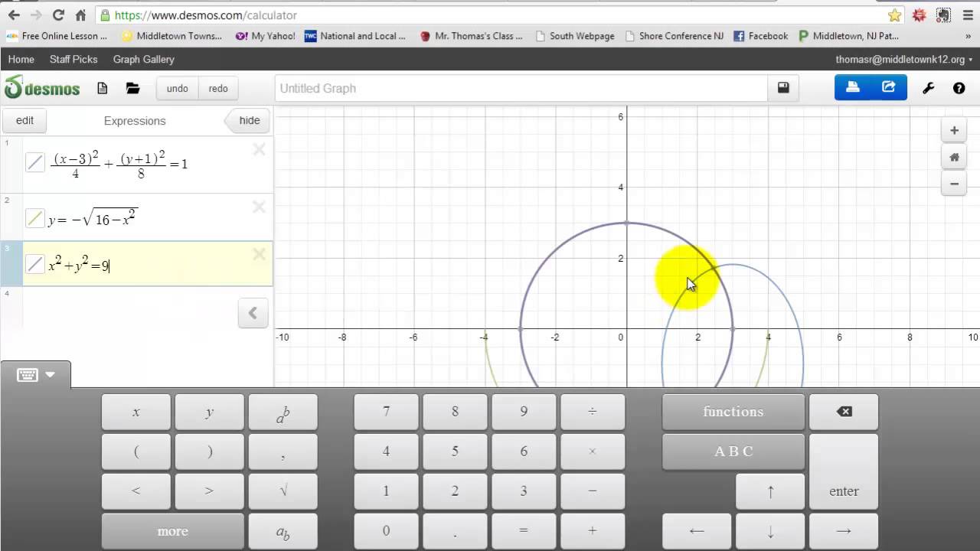This screenshot has height=551, width=980.
Task: Delete the ellipse expression in row 1
Action: (259, 149)
